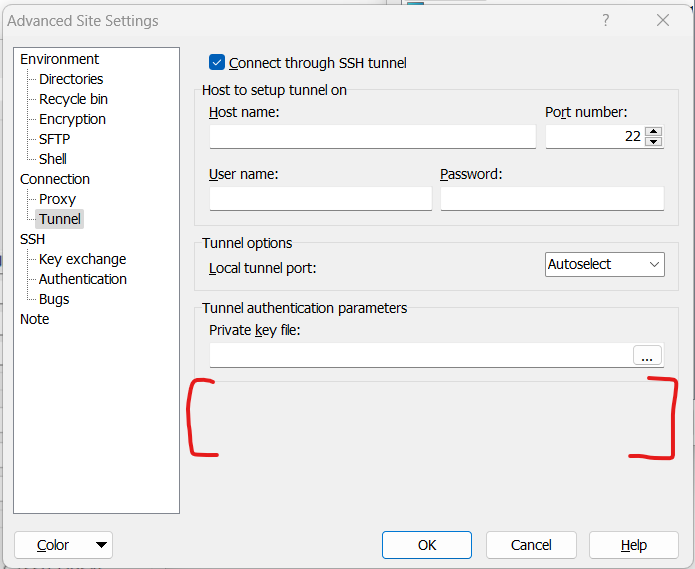Open the Recycle bin settings page
The width and height of the screenshot is (695, 569).
(x=73, y=99)
